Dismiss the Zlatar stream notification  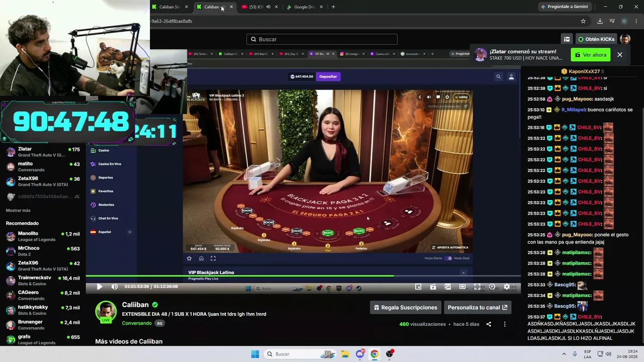click(620, 55)
